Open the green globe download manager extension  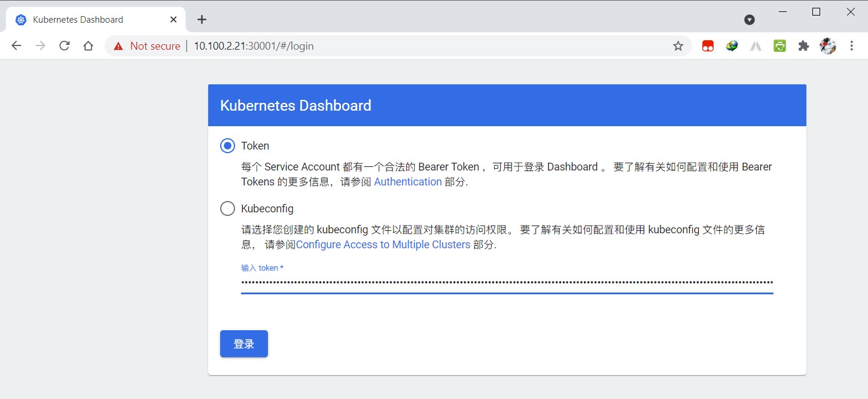point(732,46)
